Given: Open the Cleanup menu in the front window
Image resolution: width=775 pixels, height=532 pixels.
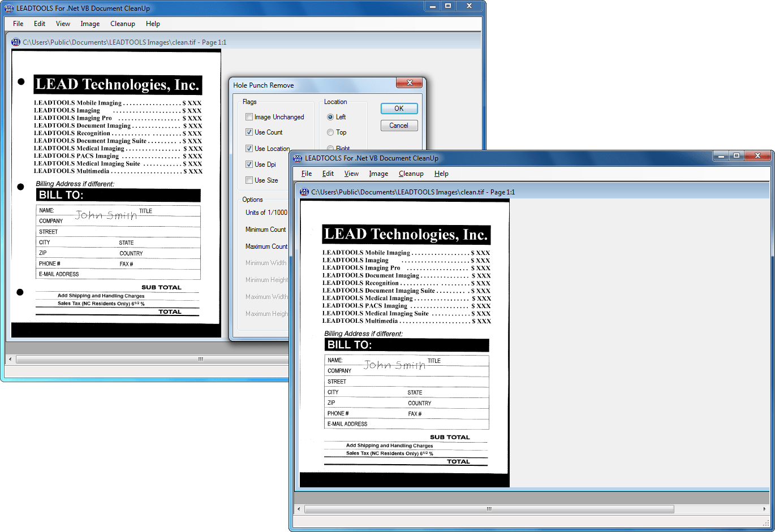Looking at the screenshot, I should tap(411, 174).
